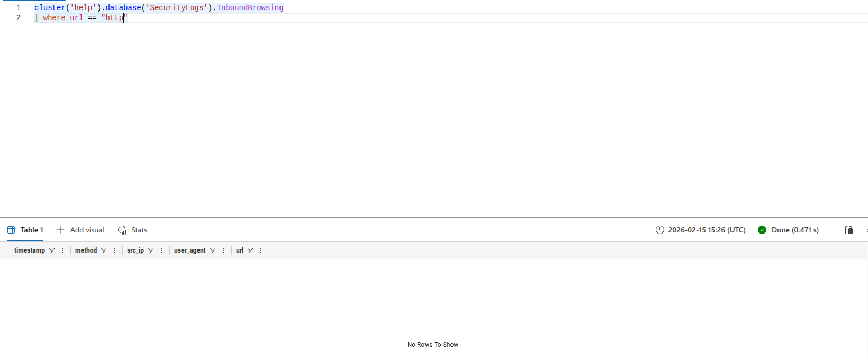Click the Add visual button
This screenshot has width=868, height=359.
click(x=80, y=230)
